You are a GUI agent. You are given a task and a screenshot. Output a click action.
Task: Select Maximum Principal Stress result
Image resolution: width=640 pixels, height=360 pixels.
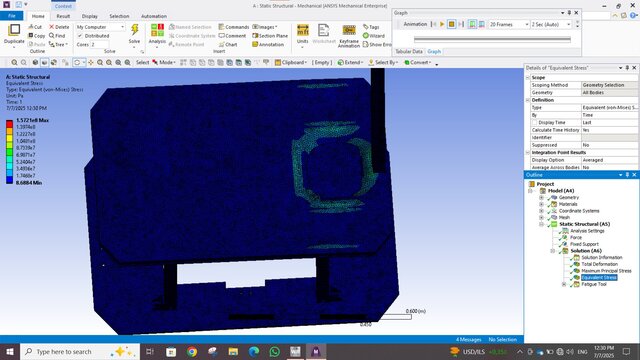(606, 271)
